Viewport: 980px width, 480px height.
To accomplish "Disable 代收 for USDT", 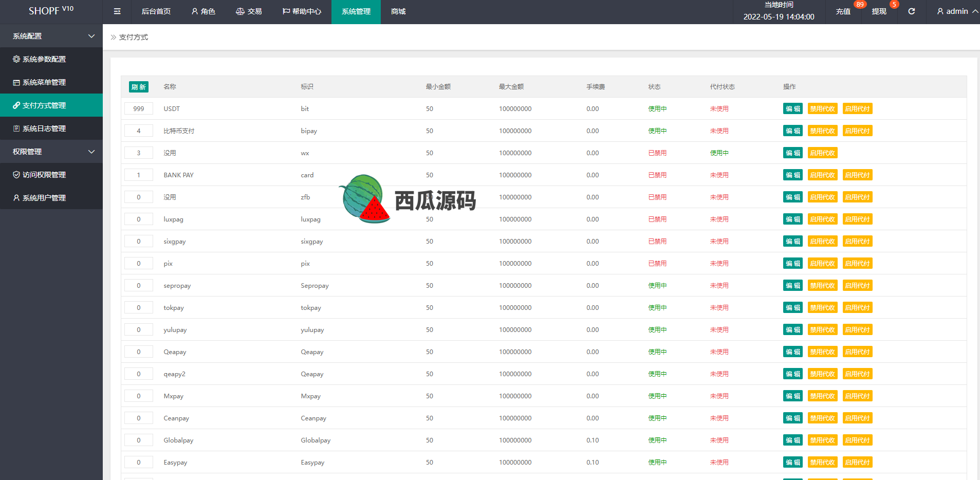I will [823, 109].
